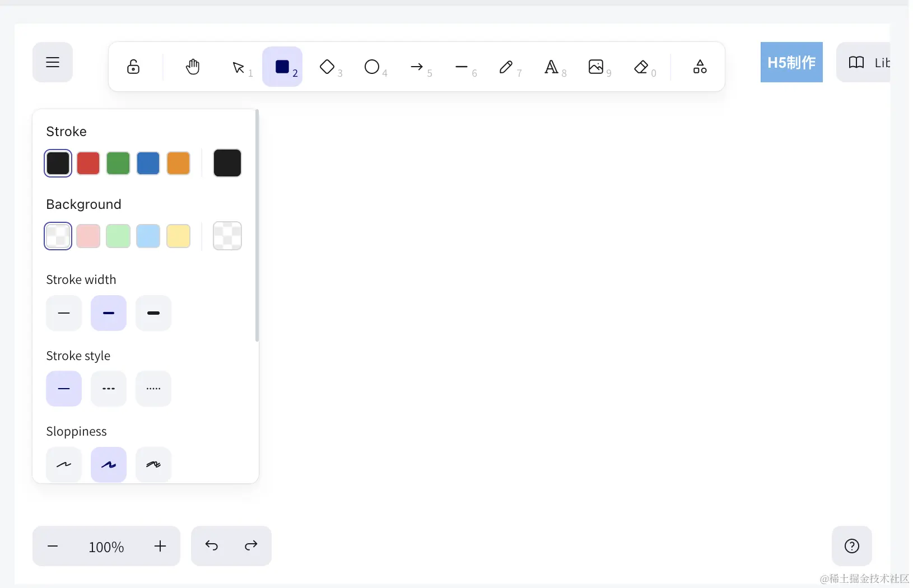
Task: Open the current stroke color picker
Action: (227, 163)
